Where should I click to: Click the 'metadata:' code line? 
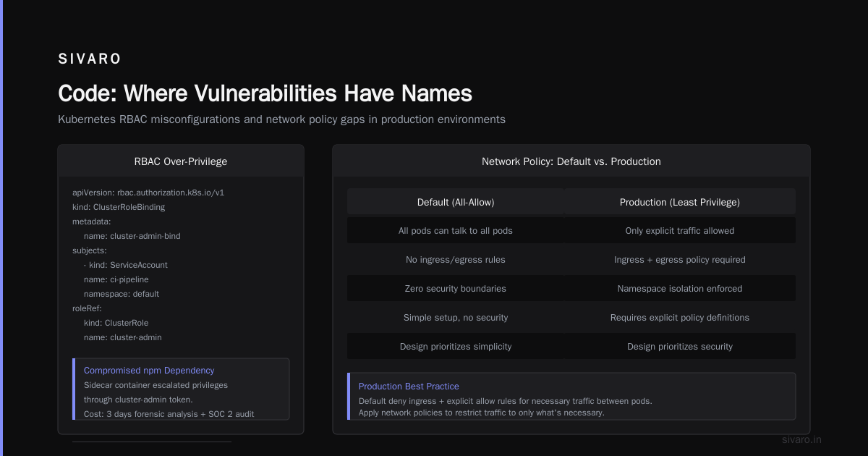[x=92, y=221]
